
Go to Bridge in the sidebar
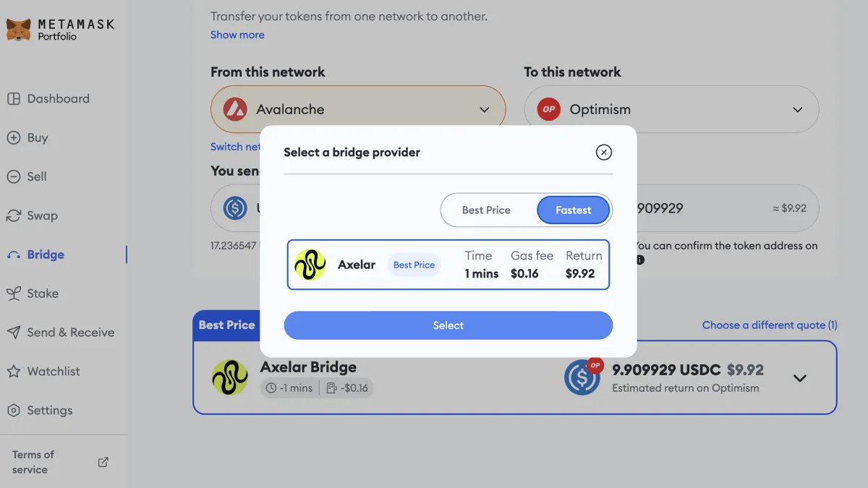coord(46,254)
